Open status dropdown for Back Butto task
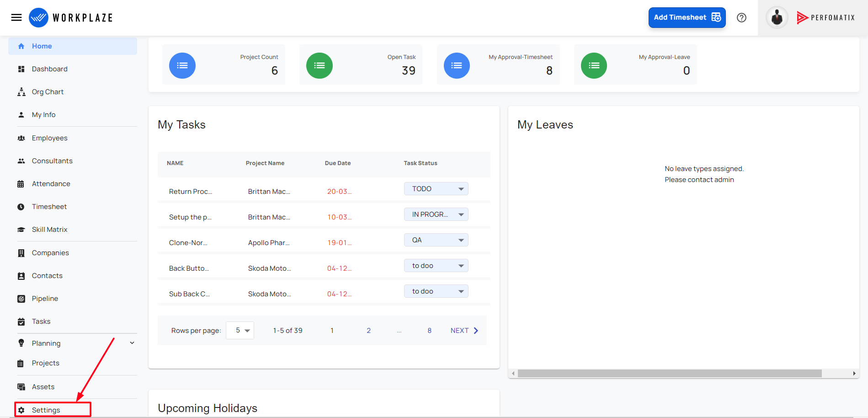This screenshot has height=418, width=868. (x=436, y=266)
